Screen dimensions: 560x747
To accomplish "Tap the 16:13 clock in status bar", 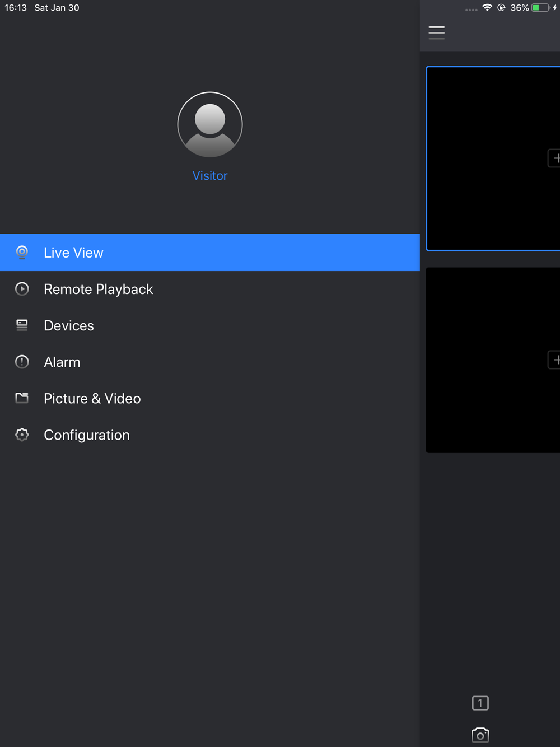I will click(16, 8).
